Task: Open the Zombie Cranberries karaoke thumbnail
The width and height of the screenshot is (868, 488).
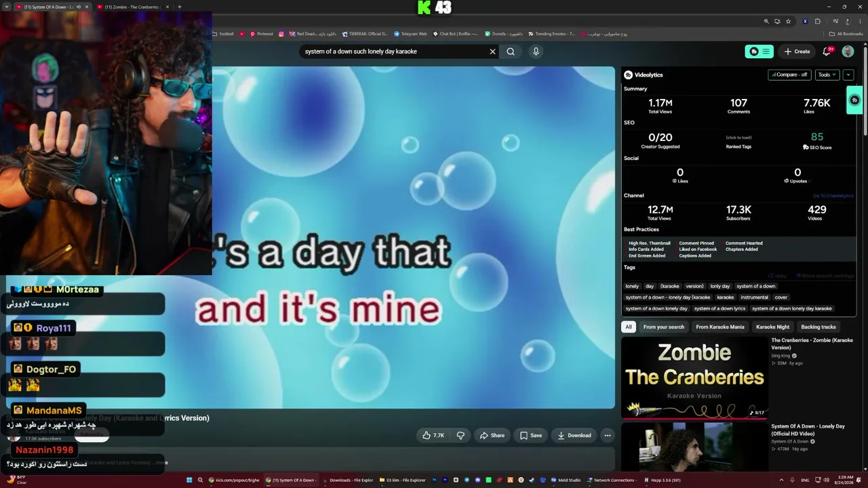Action: click(694, 378)
